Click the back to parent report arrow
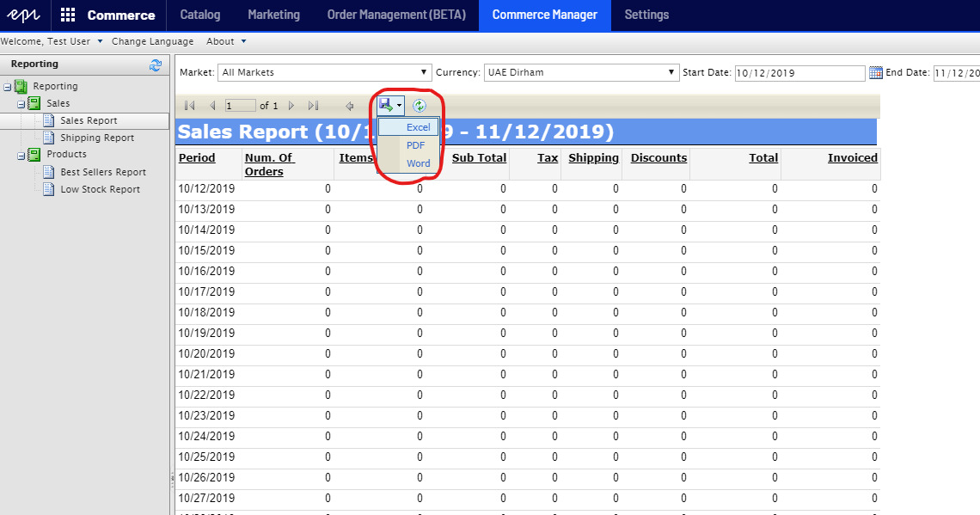 350,106
